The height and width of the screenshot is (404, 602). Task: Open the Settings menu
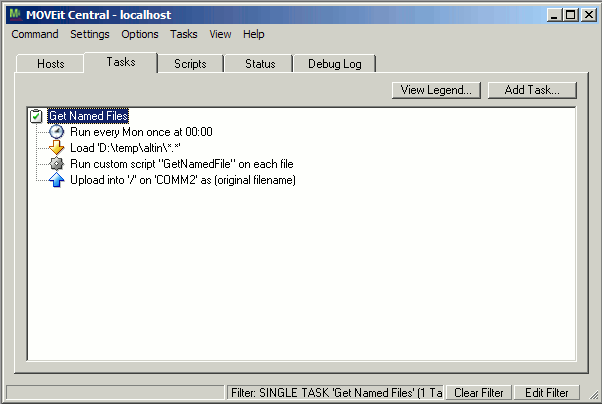tap(90, 34)
